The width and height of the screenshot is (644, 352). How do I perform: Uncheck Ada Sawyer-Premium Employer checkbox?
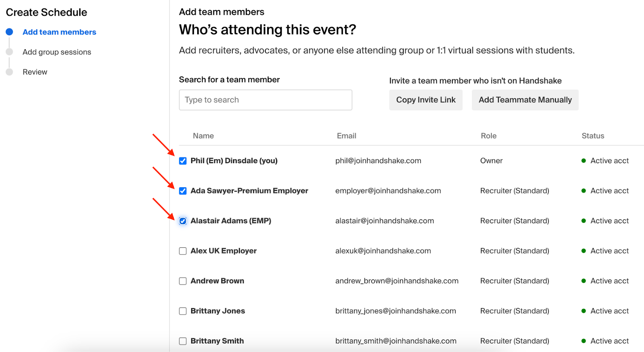coord(183,191)
